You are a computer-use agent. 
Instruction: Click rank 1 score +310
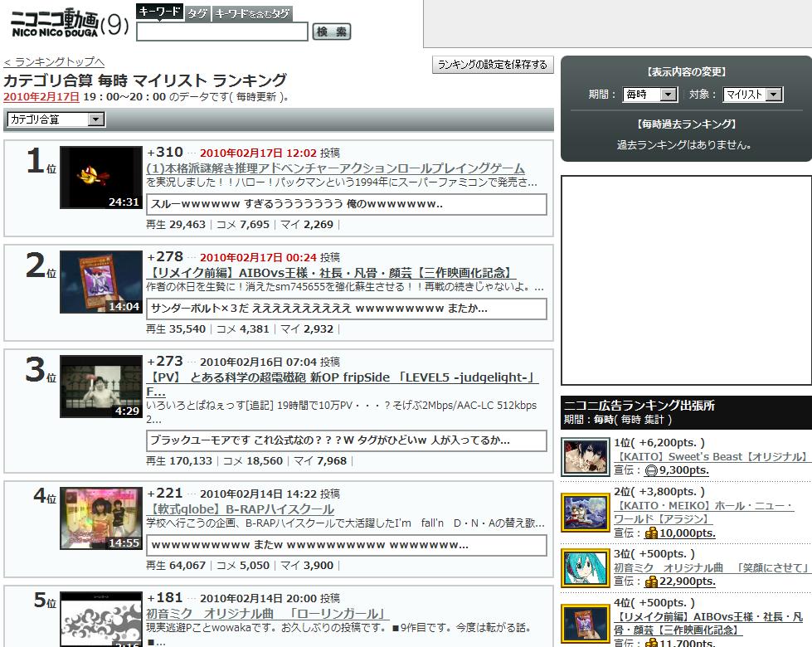point(165,153)
